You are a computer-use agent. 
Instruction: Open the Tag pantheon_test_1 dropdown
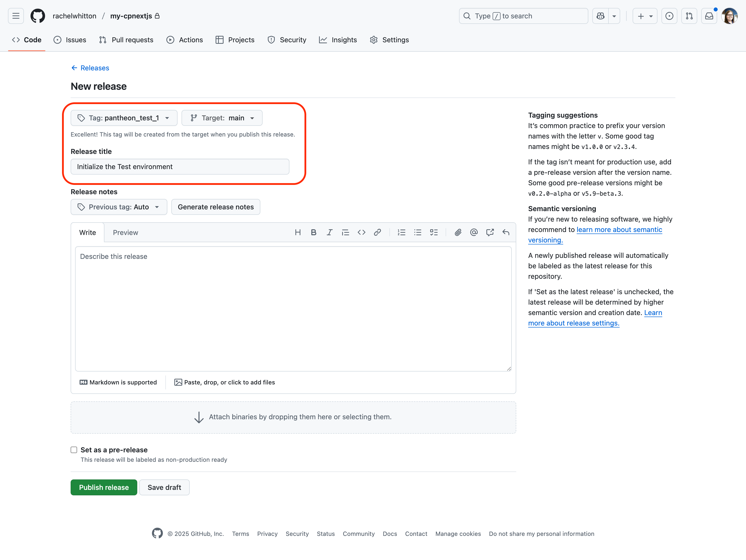click(124, 118)
